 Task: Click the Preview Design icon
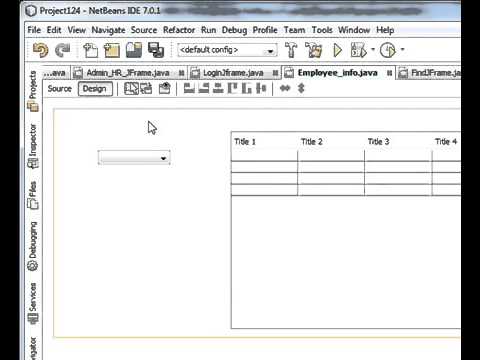click(x=164, y=89)
